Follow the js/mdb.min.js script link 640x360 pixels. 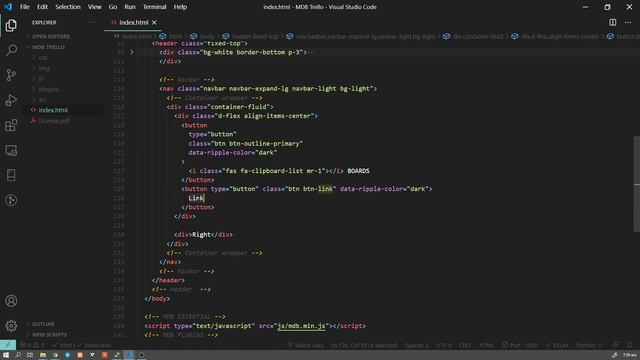click(301, 326)
